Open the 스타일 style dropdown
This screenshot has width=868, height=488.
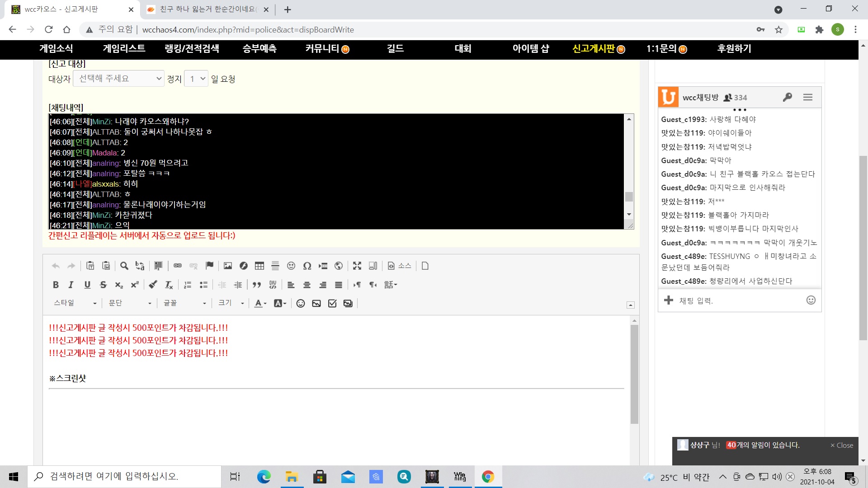pos(75,303)
